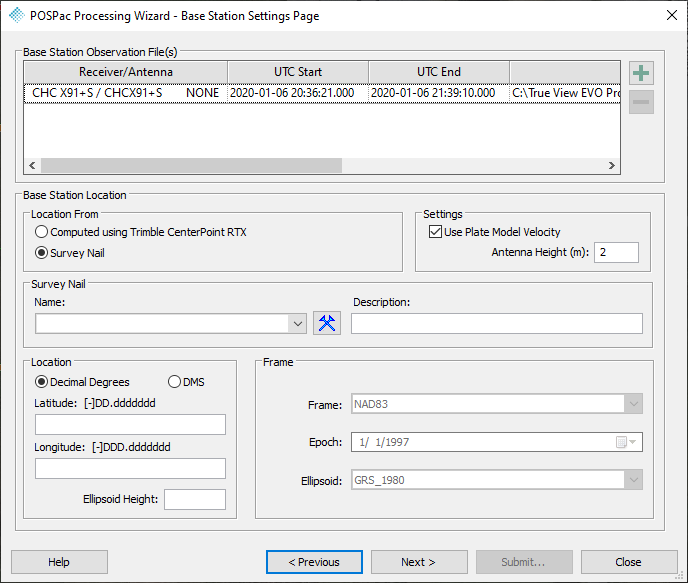The height and width of the screenshot is (583, 688).
Task: Click horizontal scrollbar thumb in file list
Action: click(191, 165)
